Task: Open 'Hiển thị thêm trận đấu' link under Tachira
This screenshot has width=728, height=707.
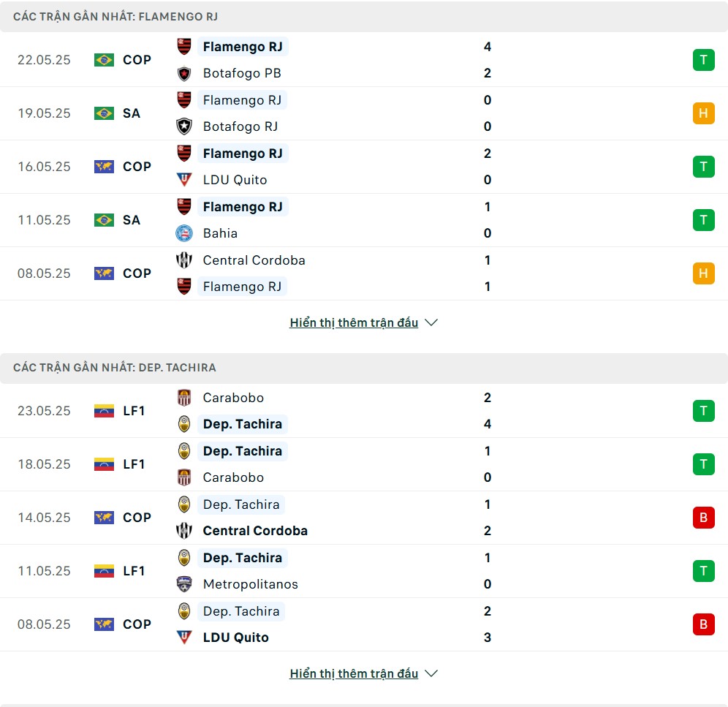Action: [354, 673]
